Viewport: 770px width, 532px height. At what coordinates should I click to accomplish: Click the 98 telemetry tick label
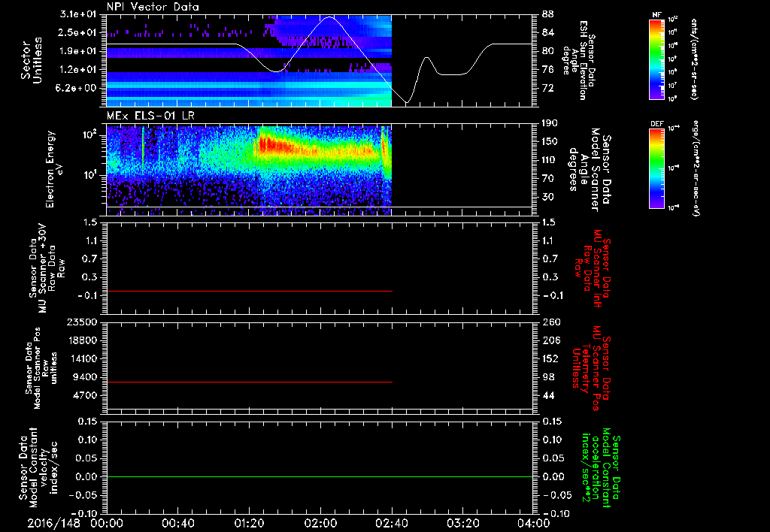point(548,377)
